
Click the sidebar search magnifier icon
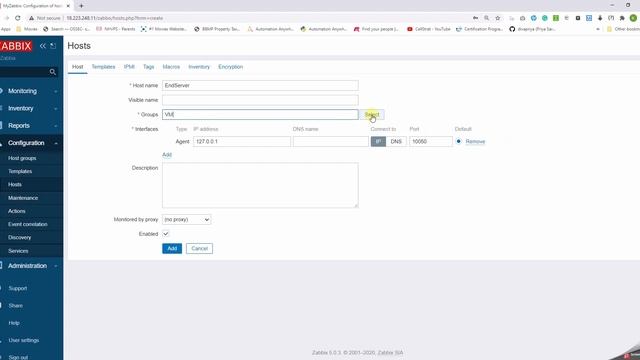coord(53,72)
